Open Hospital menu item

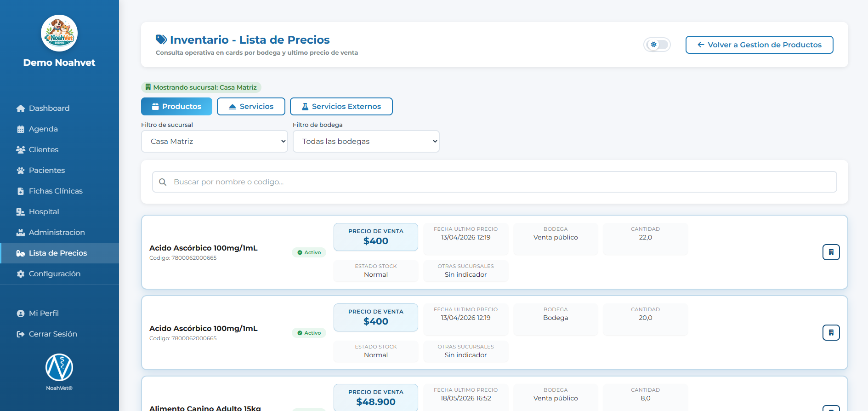(59, 212)
